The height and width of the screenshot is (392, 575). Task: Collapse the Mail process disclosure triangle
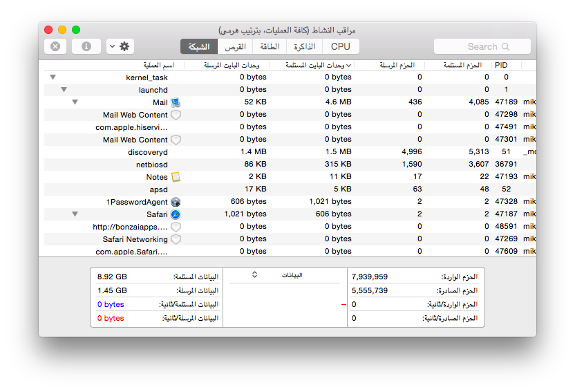click(75, 102)
